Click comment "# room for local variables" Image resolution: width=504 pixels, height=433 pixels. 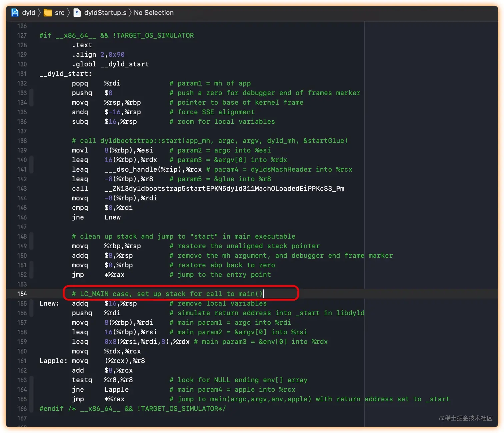tap(222, 122)
